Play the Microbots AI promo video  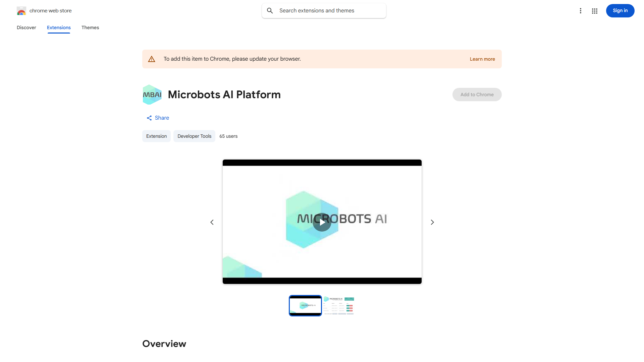pos(322,222)
